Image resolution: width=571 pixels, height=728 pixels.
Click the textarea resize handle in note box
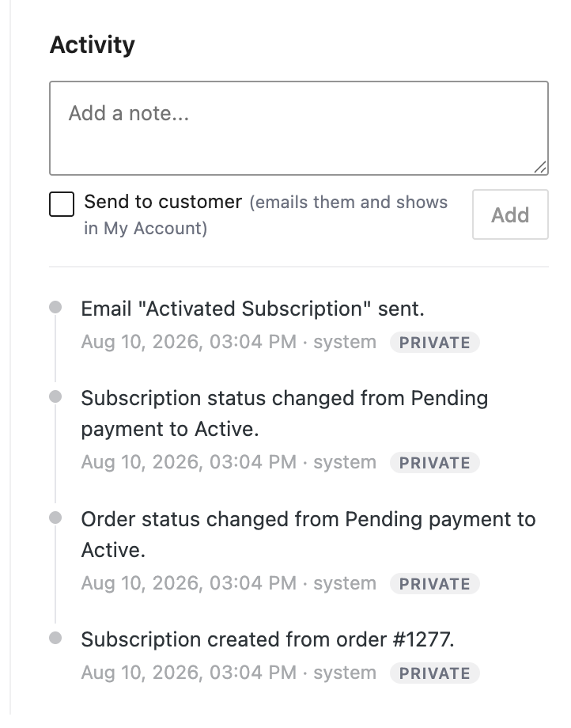540,167
